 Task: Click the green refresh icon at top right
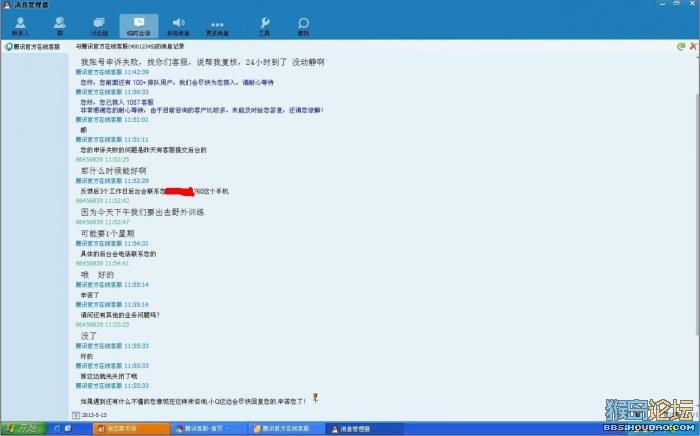(681, 46)
